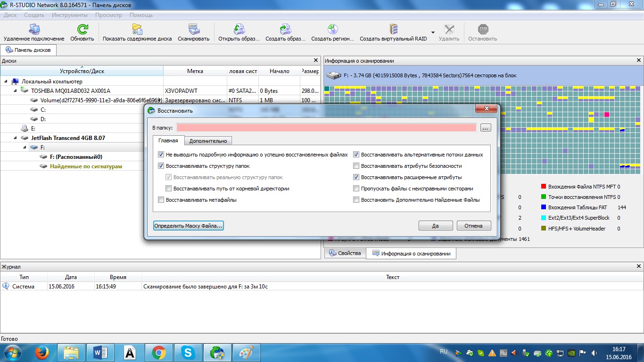Click the Остановить stop icon
The height and width of the screenshot is (362, 644).
point(483,30)
